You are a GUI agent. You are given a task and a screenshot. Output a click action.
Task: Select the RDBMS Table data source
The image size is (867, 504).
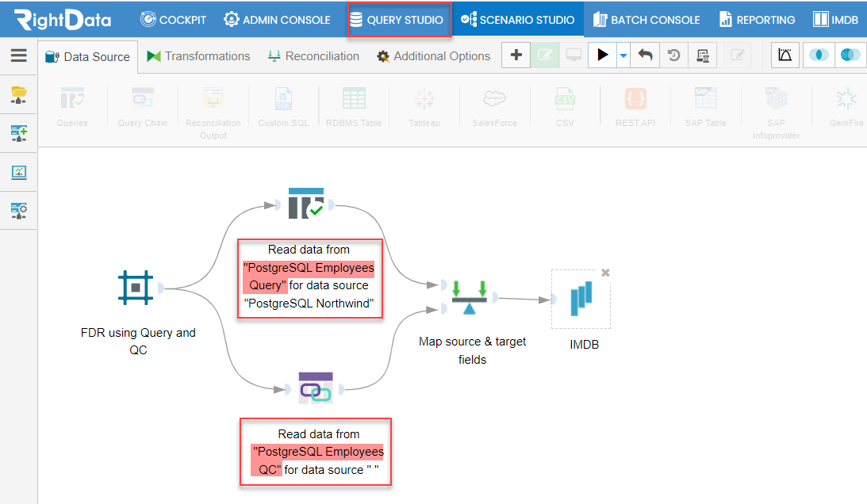[354, 107]
